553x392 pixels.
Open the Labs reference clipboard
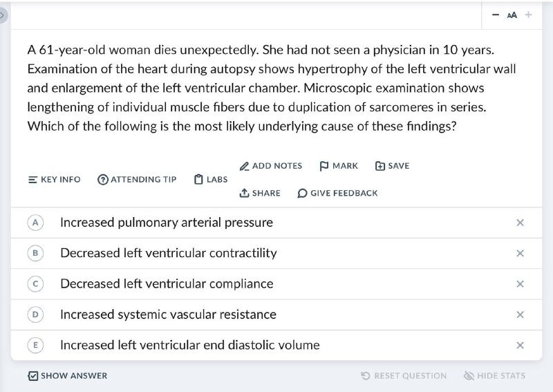pyautogui.click(x=211, y=179)
